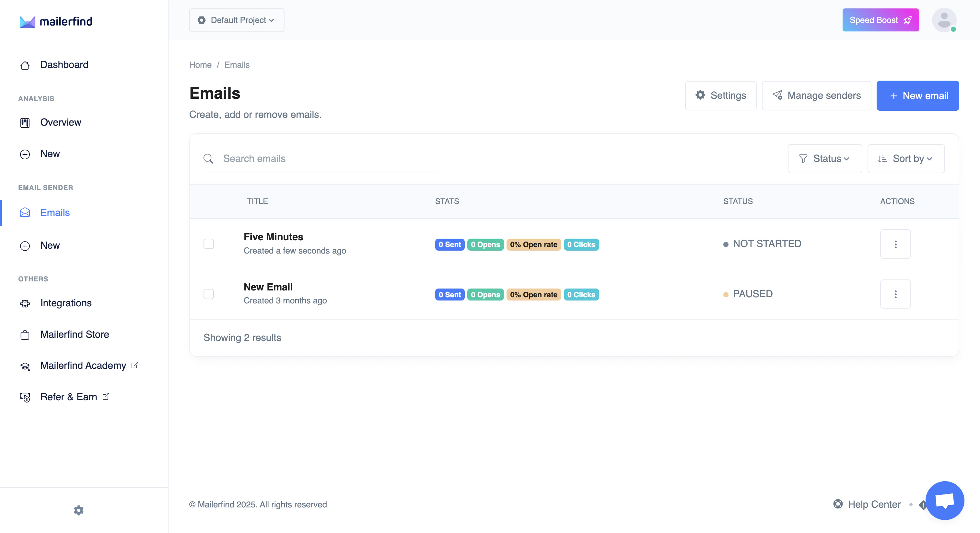The image size is (980, 533).
Task: Open Manage senders
Action: [x=816, y=96]
